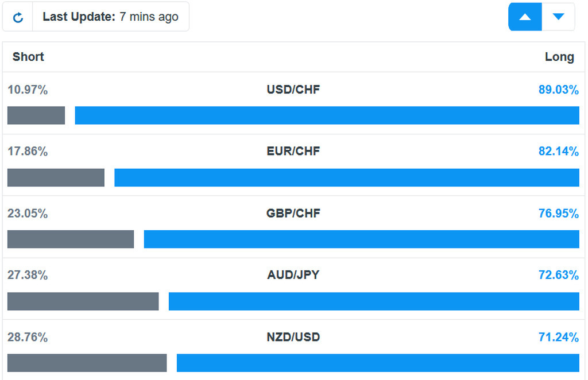
Task: Click the USD/CHF blue long bar
Action: pos(327,115)
